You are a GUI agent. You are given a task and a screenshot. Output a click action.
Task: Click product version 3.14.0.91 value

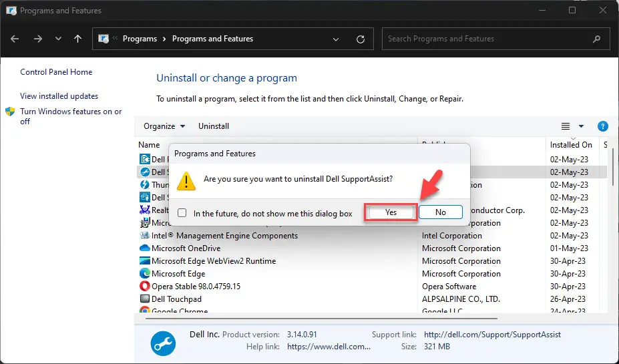point(302,335)
